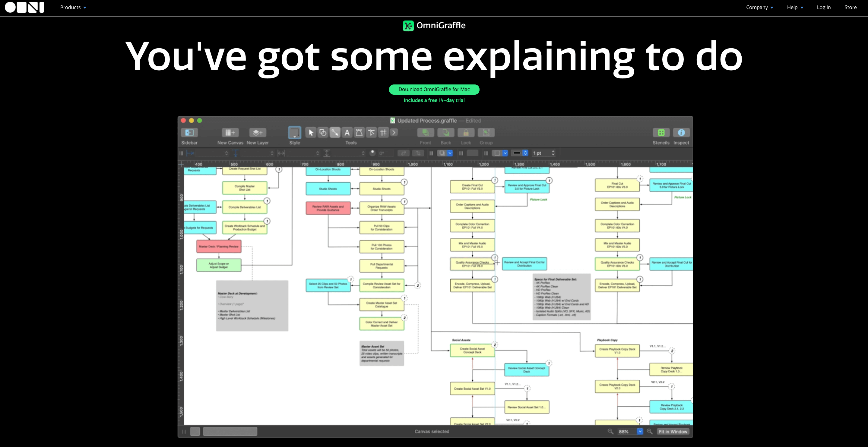Screen dimensions: 868x447
Task: Click the document title Updated Process.graffle
Action: [x=427, y=121]
